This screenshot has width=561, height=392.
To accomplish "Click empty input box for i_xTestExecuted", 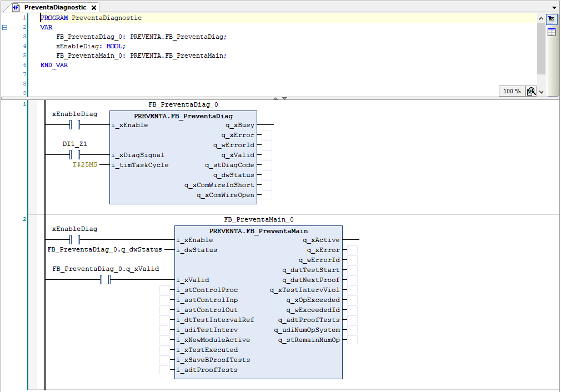I will click(164, 350).
